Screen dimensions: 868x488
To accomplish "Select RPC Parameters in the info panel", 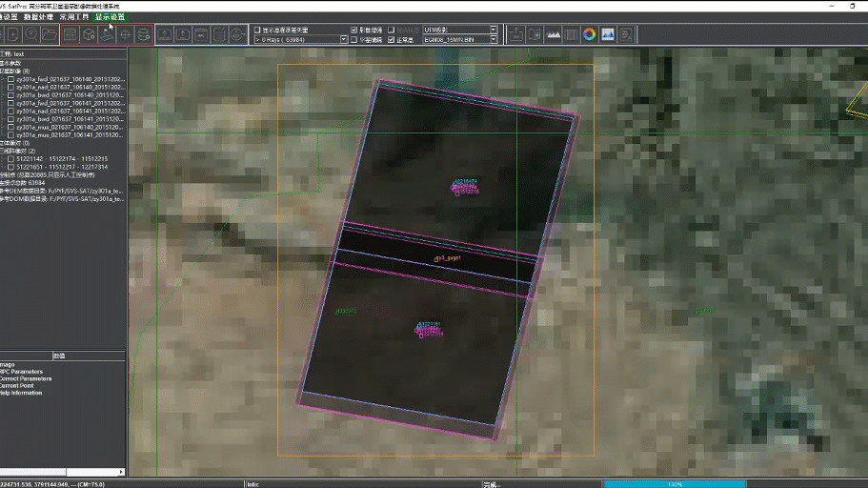I will click(x=21, y=372).
